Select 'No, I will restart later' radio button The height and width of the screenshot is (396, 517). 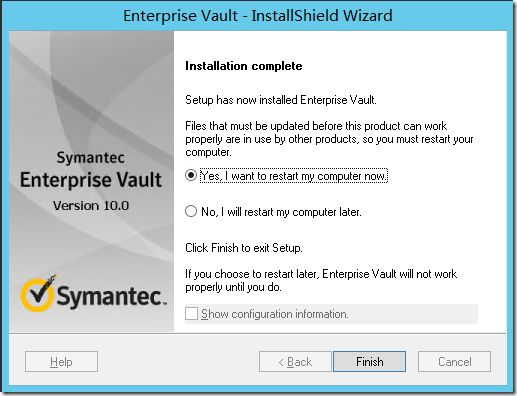(191, 211)
